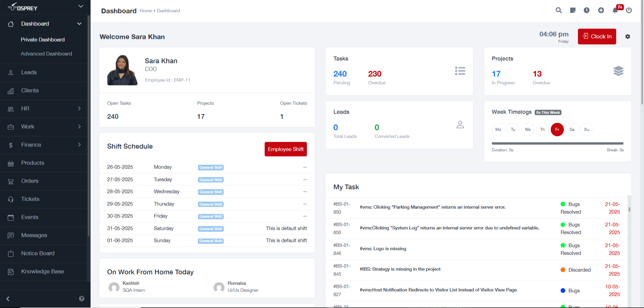
Task: Click the Week Timelogs duration bar
Action: click(557, 143)
